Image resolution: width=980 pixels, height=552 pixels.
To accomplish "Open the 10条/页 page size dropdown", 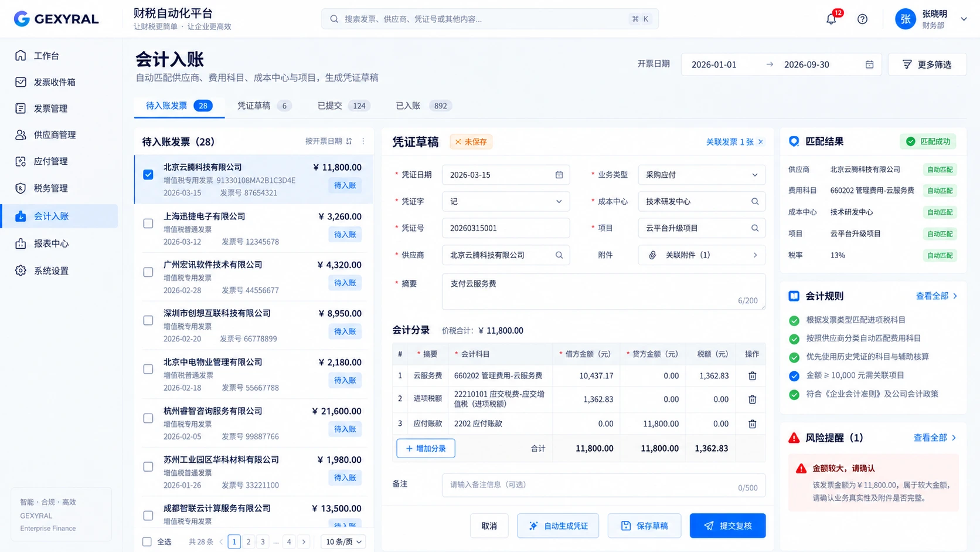I will pyautogui.click(x=343, y=542).
